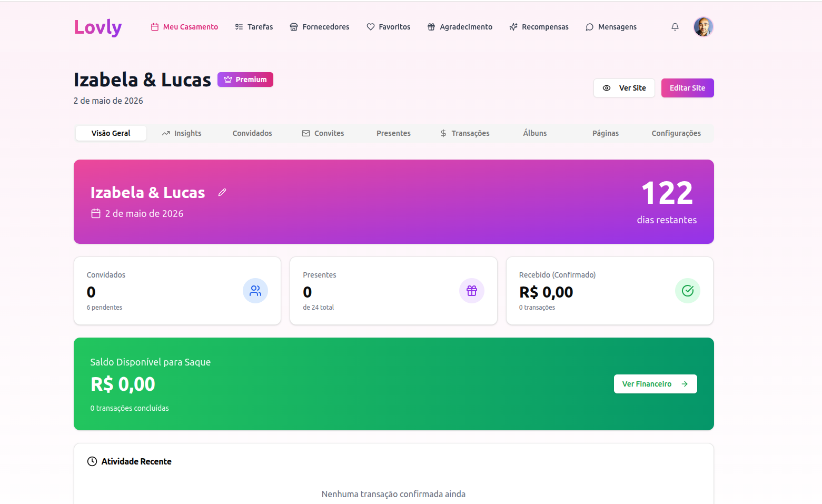Click the user profile avatar
Screen dimensions: 822x504
[x=703, y=27]
